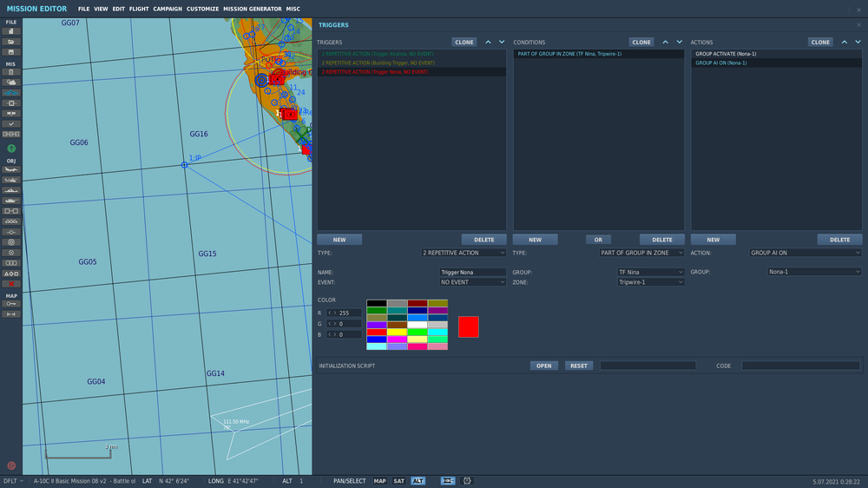Open the MISSION GENERATOR menu

tap(253, 9)
